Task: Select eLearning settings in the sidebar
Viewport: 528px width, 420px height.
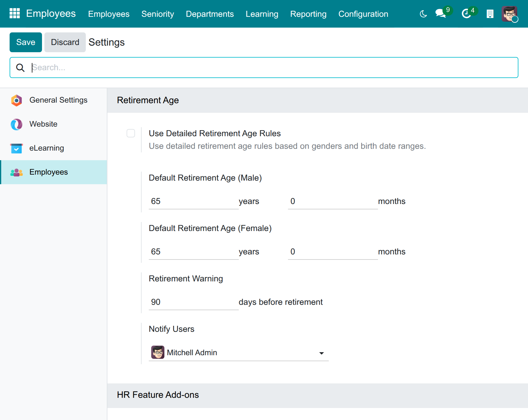Action: 54,148
